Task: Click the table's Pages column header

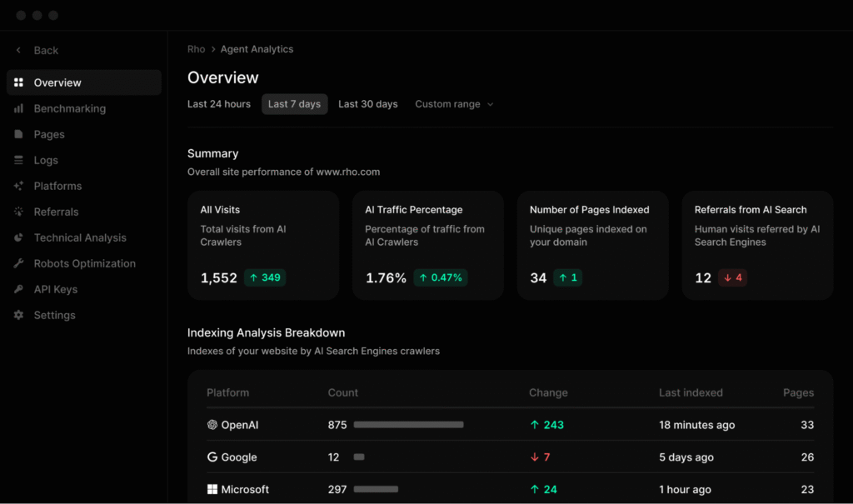Action: [799, 392]
